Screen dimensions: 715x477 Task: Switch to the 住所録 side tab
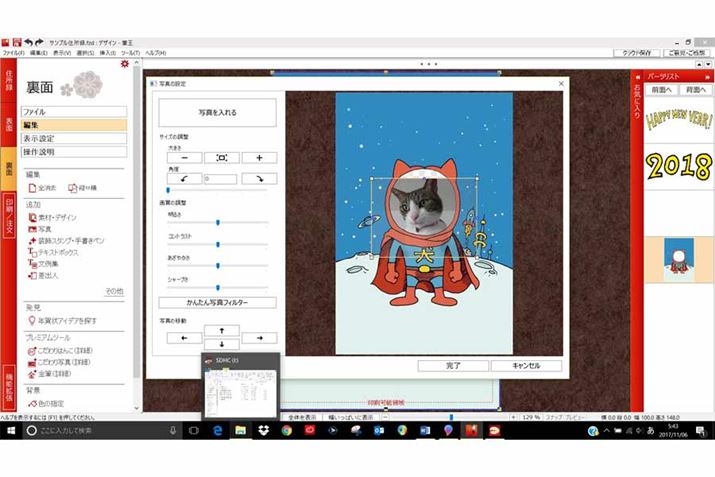pyautogui.click(x=8, y=80)
